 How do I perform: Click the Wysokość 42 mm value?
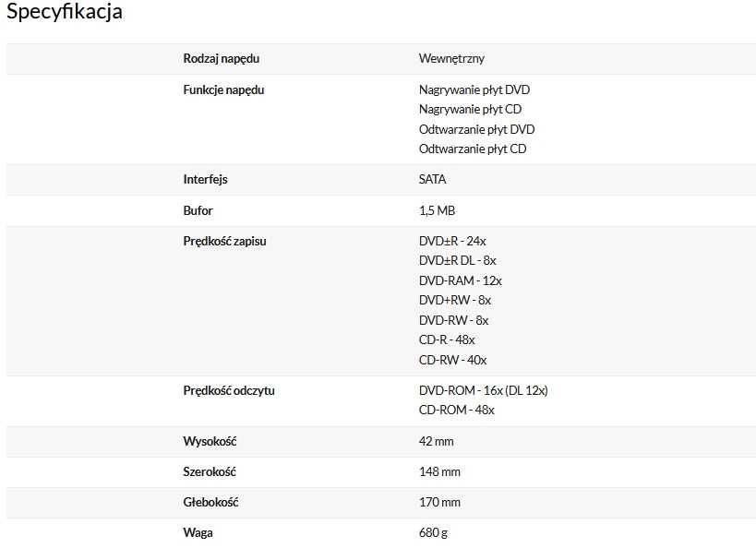(437, 442)
